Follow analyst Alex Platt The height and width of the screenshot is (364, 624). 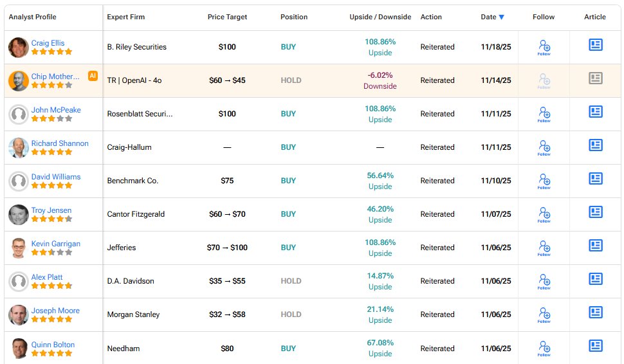pyautogui.click(x=544, y=281)
